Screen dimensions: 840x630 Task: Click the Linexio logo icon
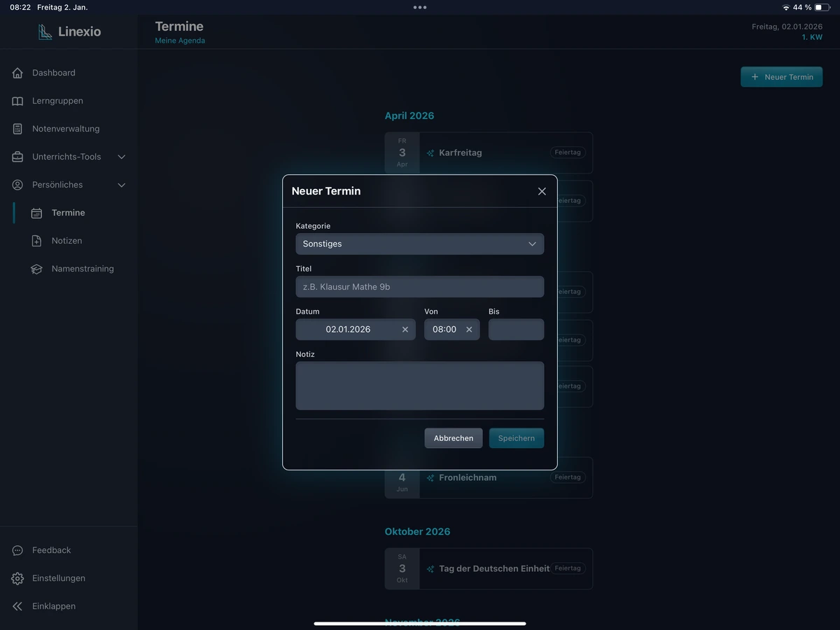[45, 32]
